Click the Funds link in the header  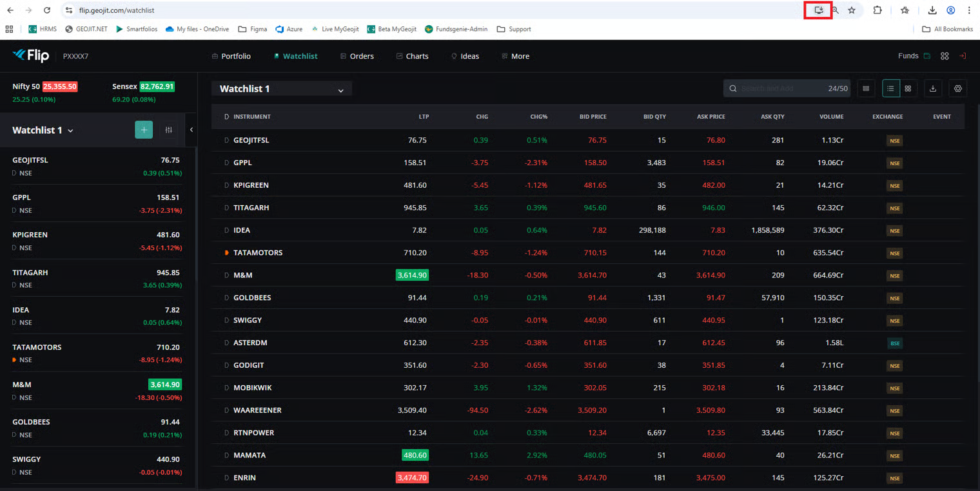908,56
